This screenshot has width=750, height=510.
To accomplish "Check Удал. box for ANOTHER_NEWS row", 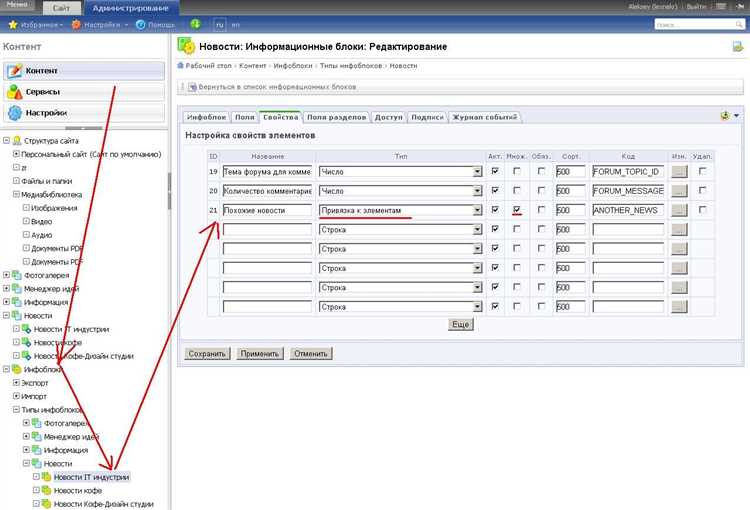I will point(702,210).
